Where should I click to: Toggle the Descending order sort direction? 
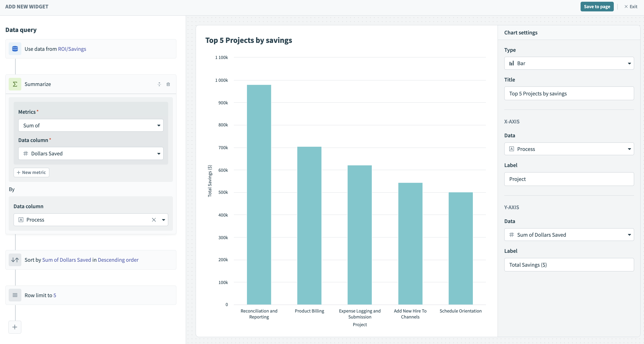coord(118,259)
